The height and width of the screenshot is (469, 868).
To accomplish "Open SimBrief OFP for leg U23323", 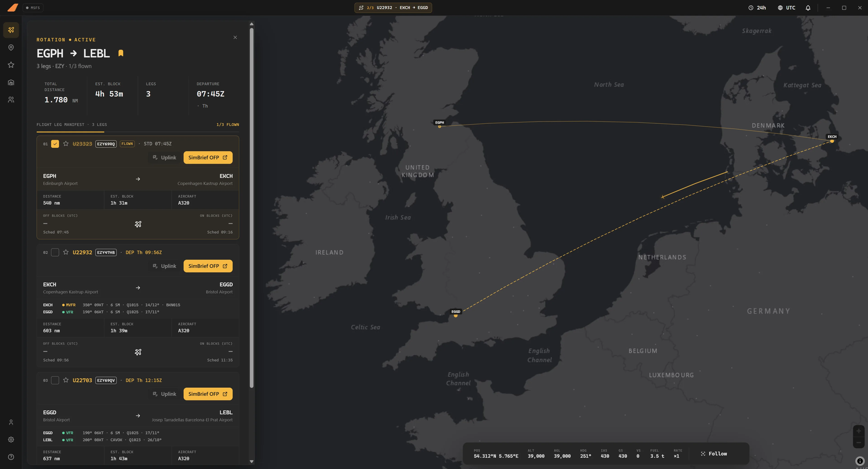I will [x=208, y=158].
